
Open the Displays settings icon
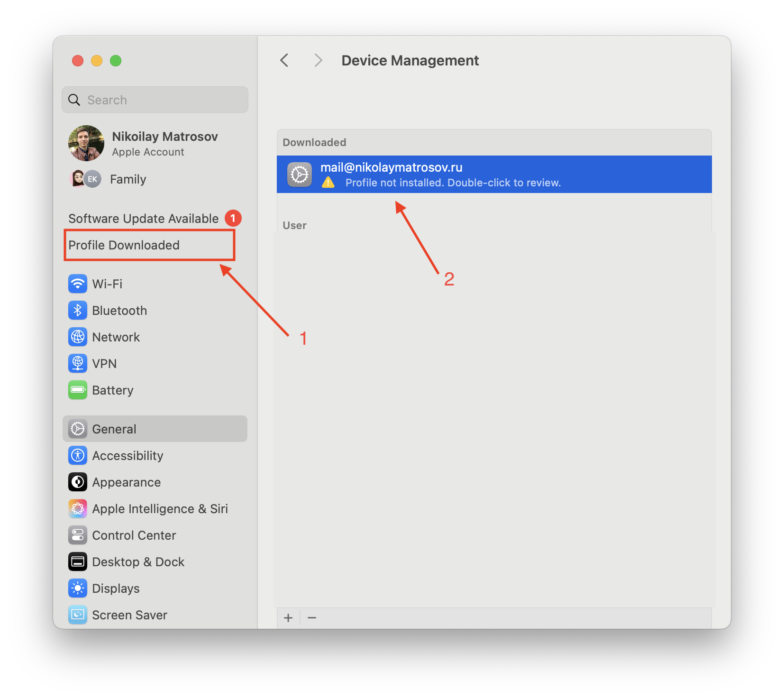click(78, 589)
